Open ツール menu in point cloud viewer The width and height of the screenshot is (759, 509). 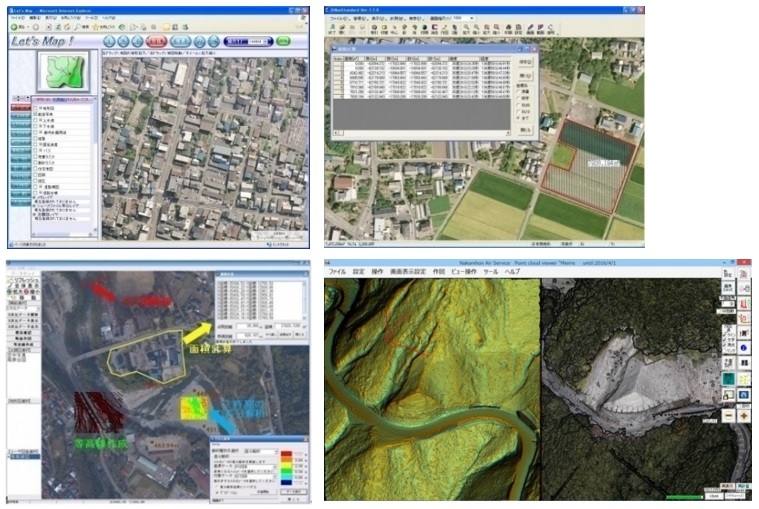coord(491,271)
